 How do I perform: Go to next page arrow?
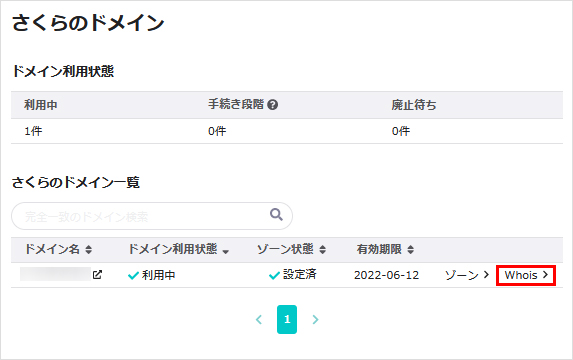(x=315, y=320)
